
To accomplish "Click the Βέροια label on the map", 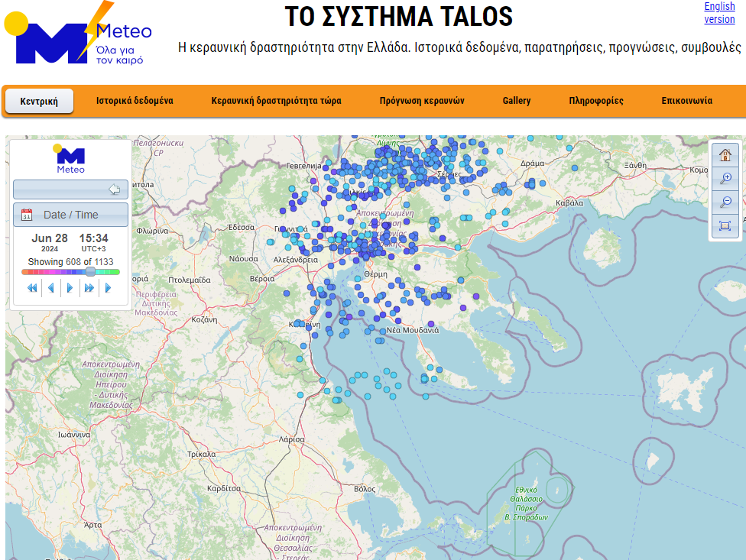I will click(x=262, y=279).
